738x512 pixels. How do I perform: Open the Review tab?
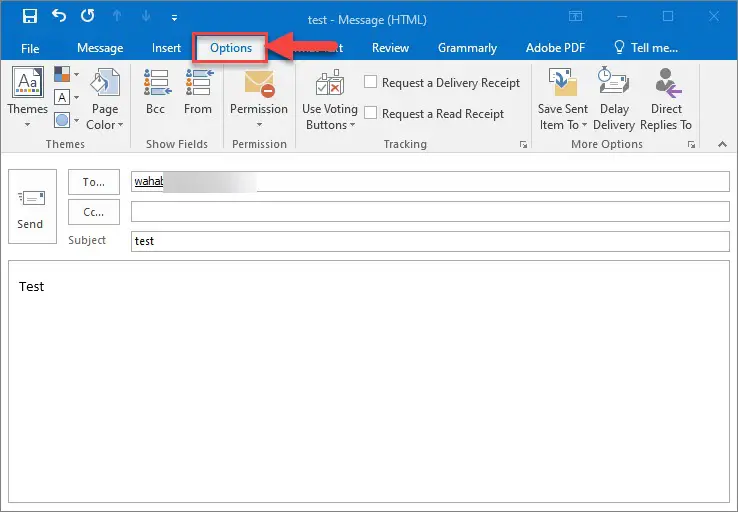pos(390,48)
